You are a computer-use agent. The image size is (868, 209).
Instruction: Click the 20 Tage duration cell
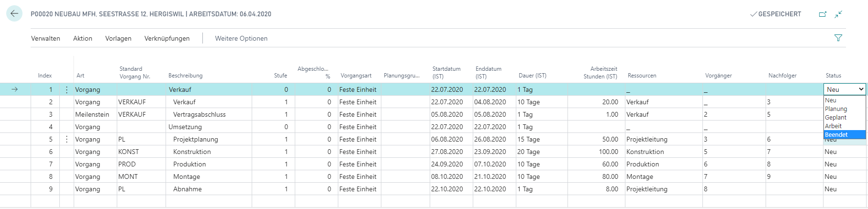click(x=542, y=152)
